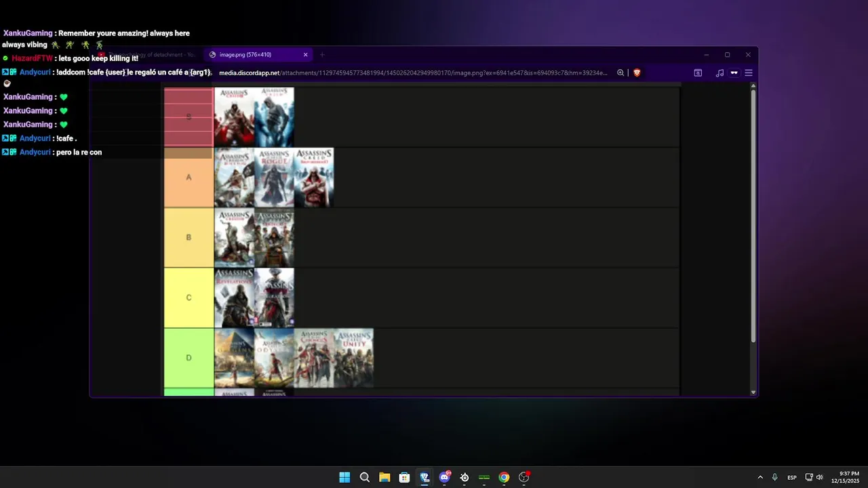
Task: Click the Assassin's Creed Unity cover
Action: [x=353, y=358]
